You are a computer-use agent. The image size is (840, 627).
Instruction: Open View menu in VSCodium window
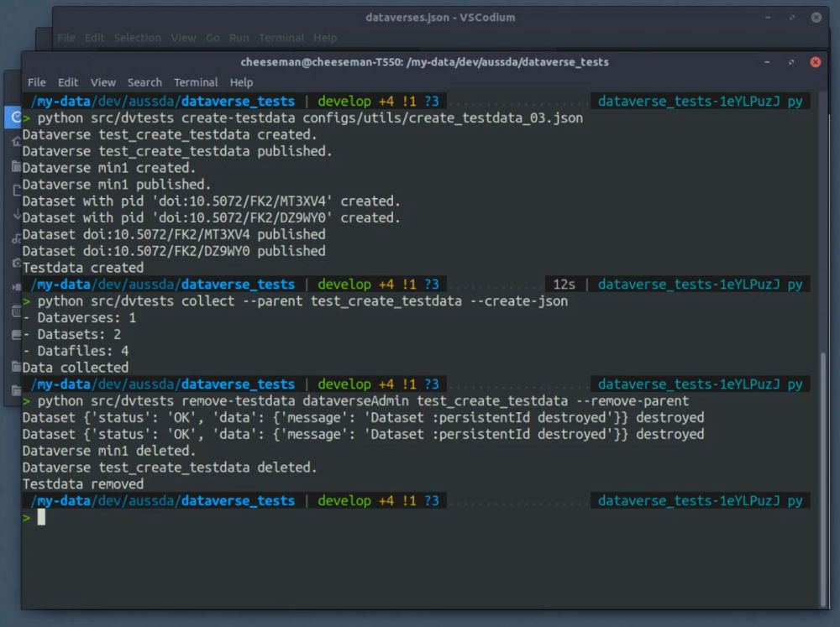click(x=183, y=38)
